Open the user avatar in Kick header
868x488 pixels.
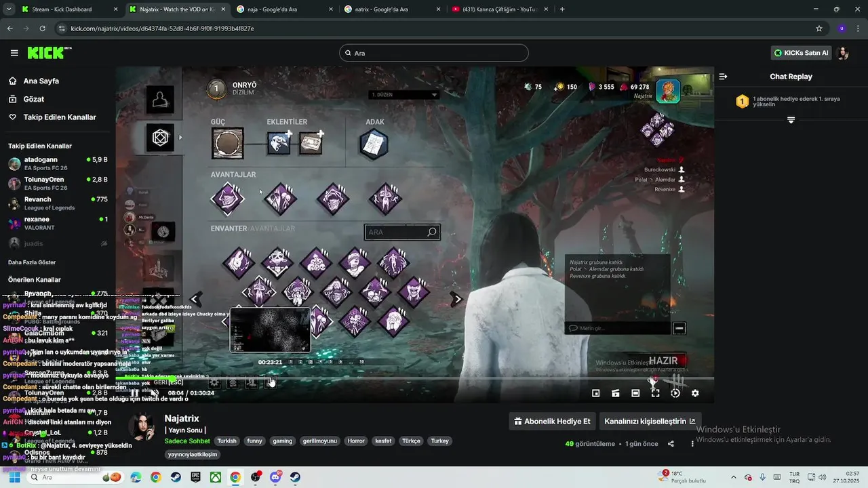[843, 53]
